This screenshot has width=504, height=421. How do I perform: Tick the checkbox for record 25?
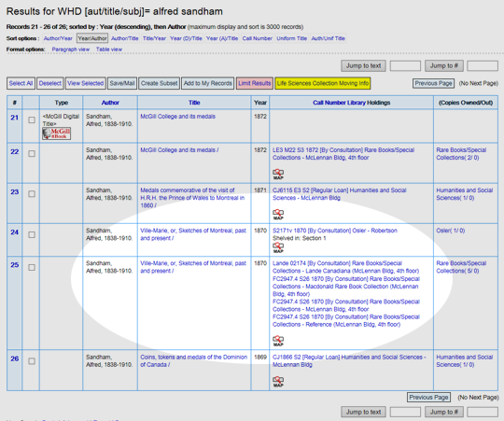tap(32, 267)
